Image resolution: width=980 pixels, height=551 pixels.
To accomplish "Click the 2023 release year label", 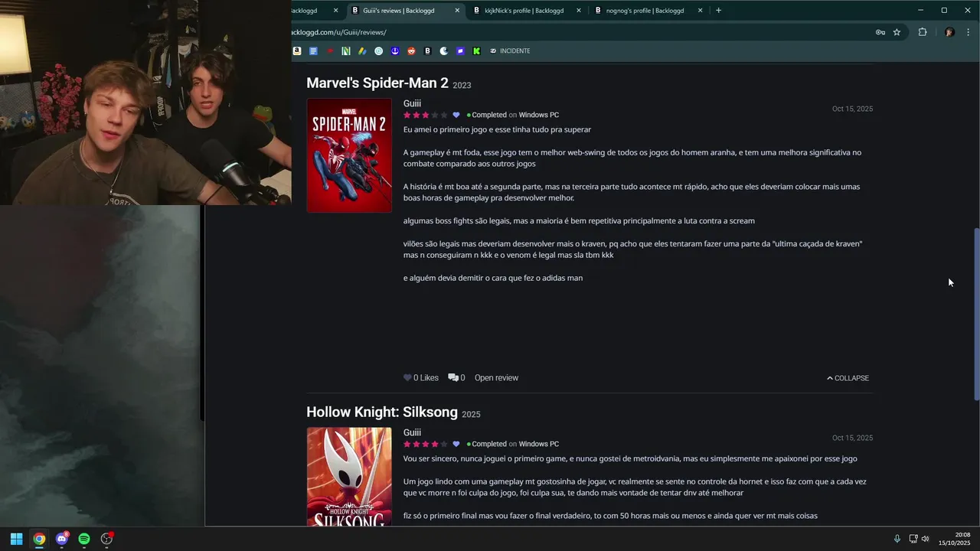I will (x=462, y=86).
